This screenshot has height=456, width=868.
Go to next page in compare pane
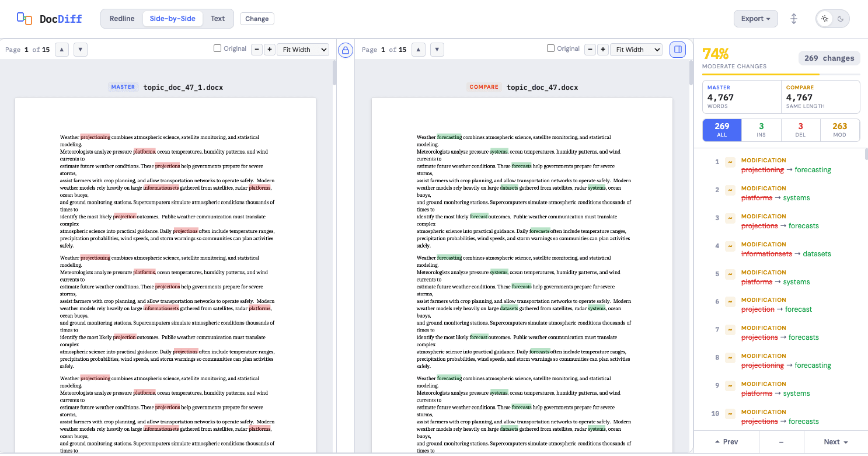[437, 50]
